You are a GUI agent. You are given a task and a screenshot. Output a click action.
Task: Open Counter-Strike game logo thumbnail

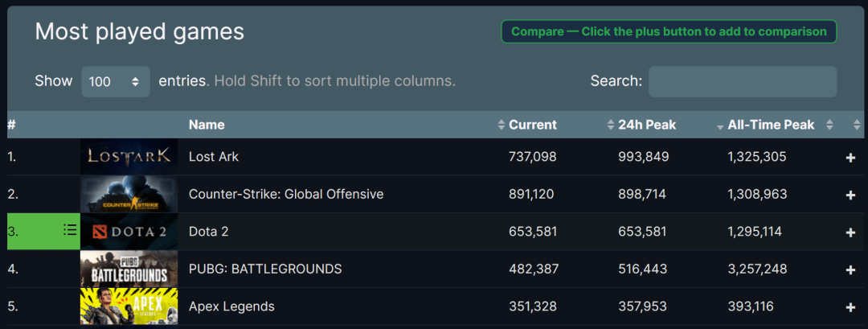point(129,195)
